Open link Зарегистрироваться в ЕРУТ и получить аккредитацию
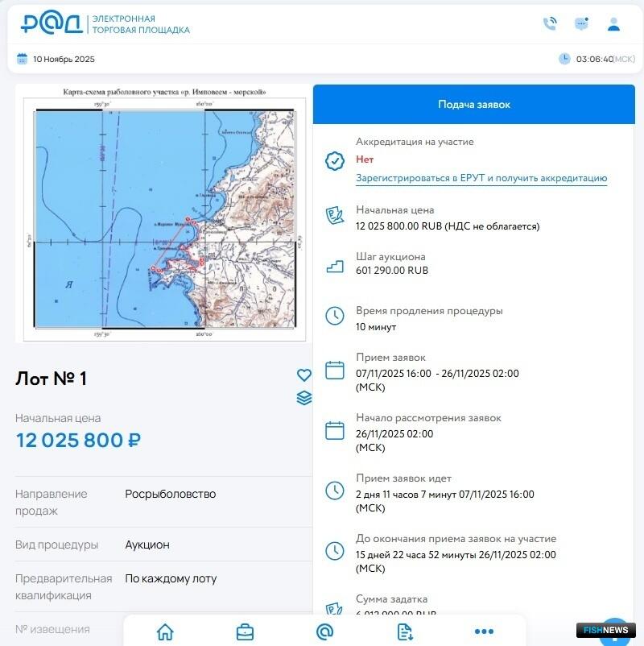The height and width of the screenshot is (646, 644). [x=481, y=178]
